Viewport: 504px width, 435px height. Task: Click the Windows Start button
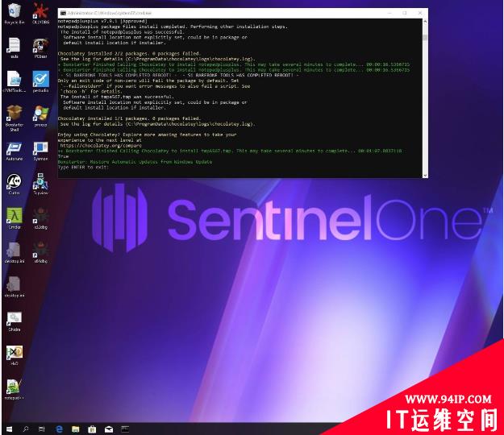click(x=10, y=429)
